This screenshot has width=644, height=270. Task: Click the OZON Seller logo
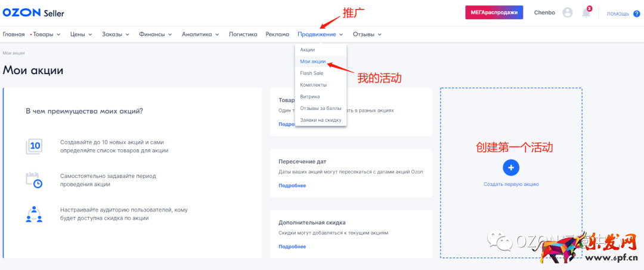pos(33,13)
